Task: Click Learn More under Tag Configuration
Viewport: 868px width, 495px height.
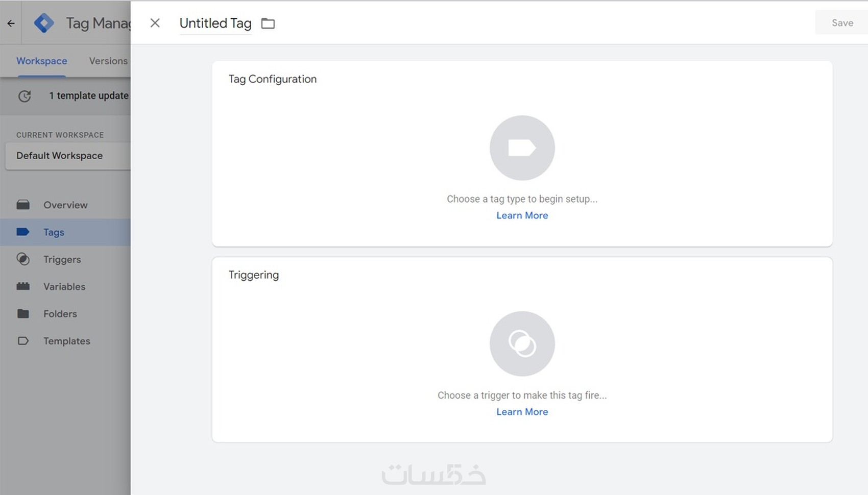Action: (x=522, y=215)
